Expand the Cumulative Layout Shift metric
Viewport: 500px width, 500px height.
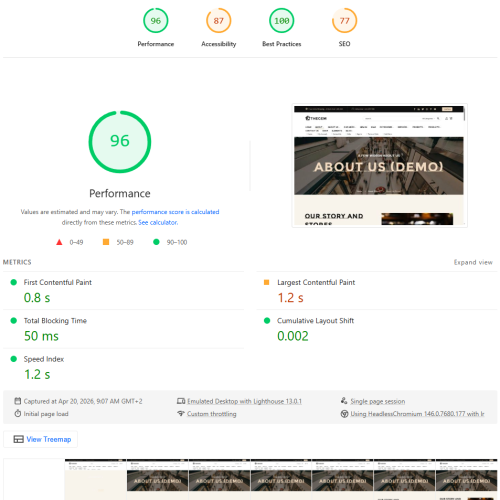pyautogui.click(x=377, y=329)
